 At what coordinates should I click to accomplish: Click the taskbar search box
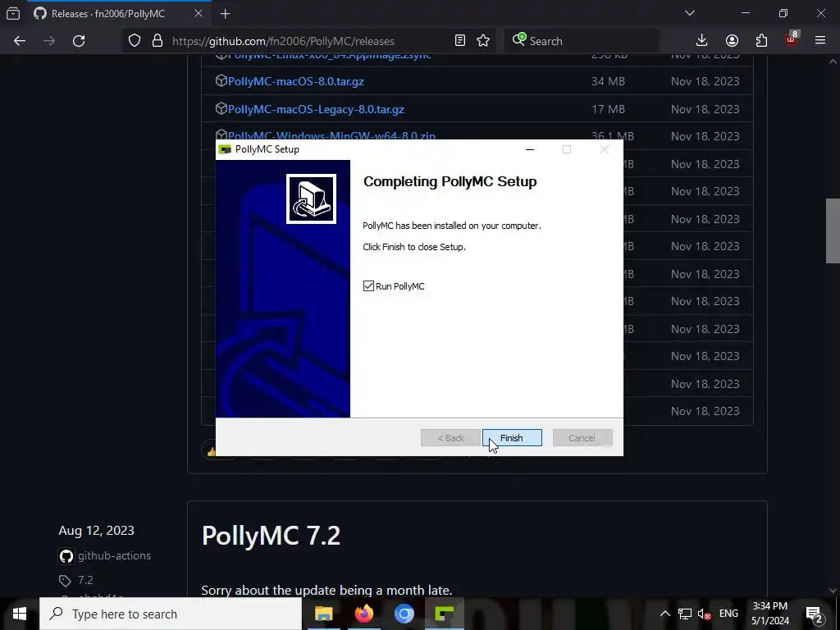click(171, 614)
